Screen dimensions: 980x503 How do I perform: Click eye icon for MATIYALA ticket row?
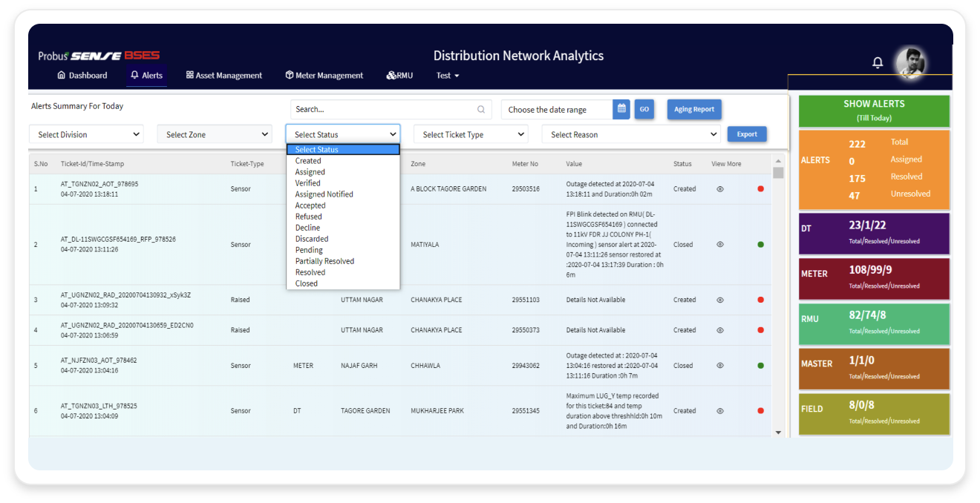[720, 244]
